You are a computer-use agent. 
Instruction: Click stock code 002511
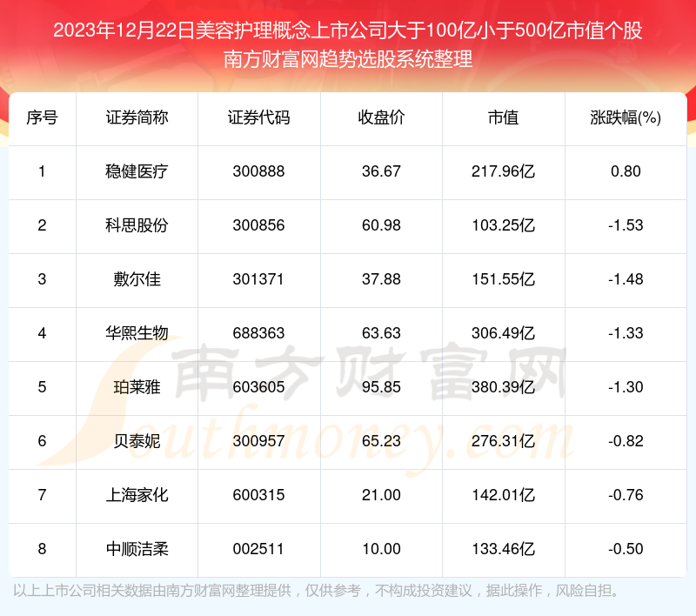258,549
